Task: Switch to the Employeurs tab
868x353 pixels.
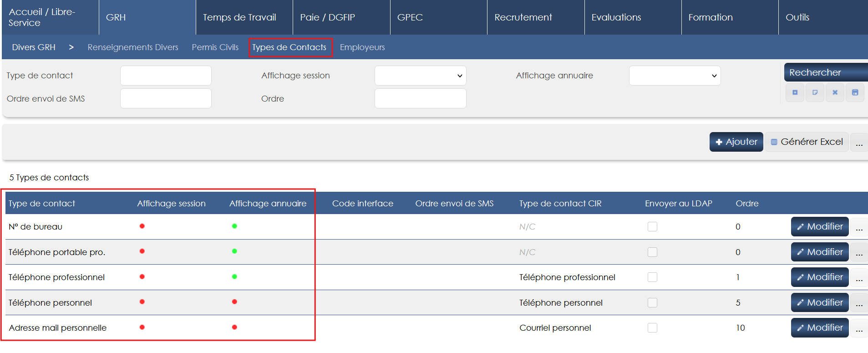Action: (362, 47)
